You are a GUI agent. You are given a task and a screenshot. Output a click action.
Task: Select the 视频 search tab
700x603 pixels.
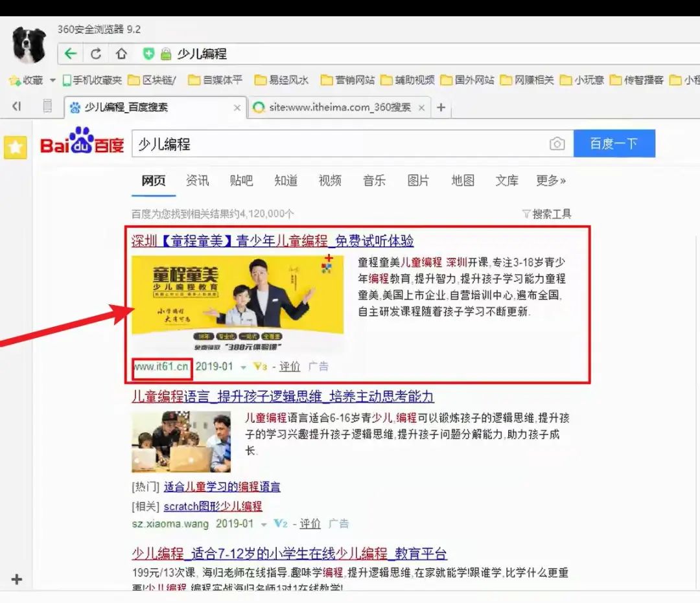click(330, 181)
